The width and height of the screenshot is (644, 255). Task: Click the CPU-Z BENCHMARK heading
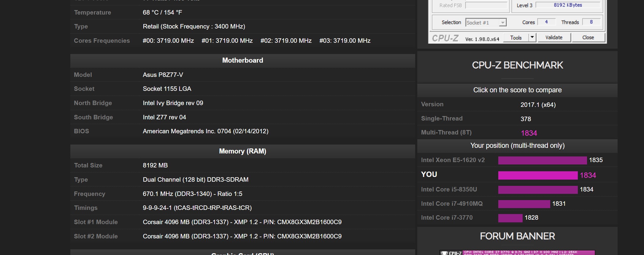(517, 65)
